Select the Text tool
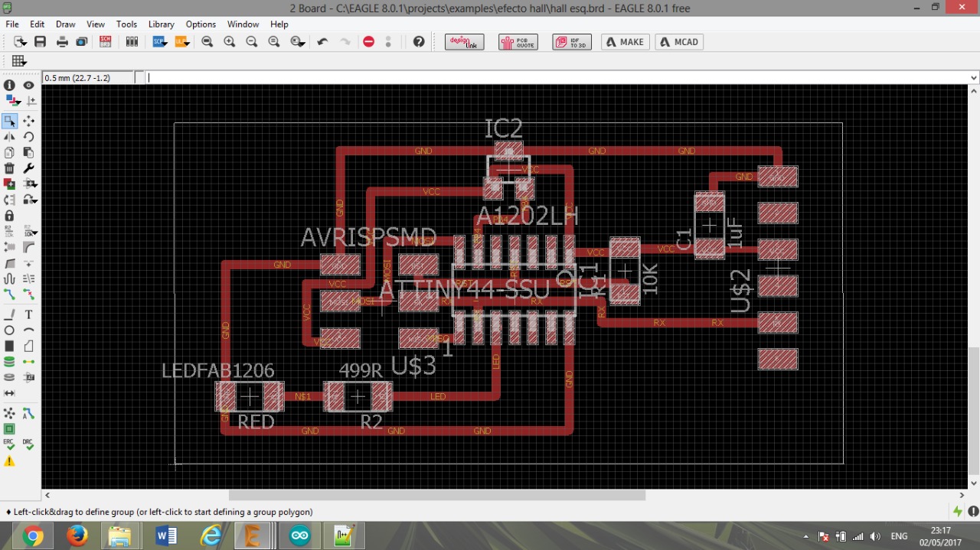The image size is (980, 550). point(28,314)
